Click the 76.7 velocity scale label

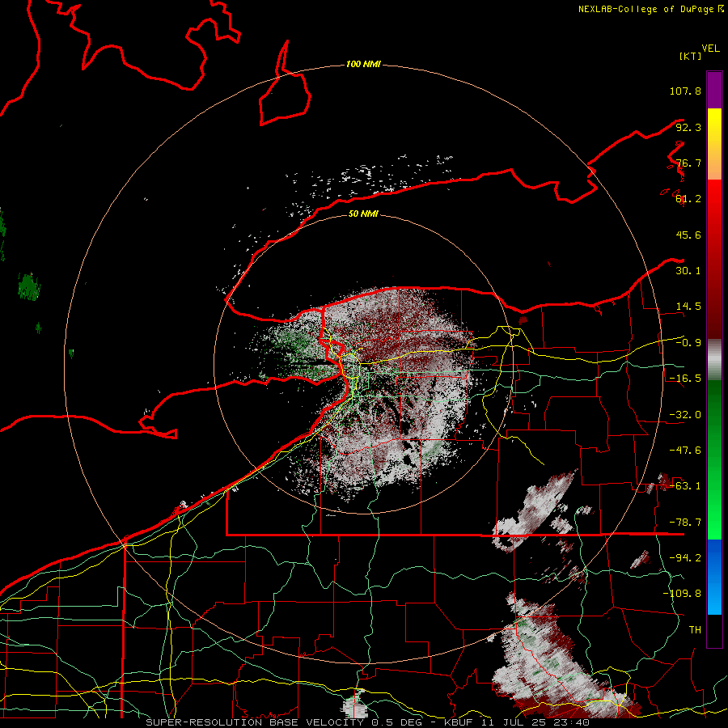tap(688, 163)
